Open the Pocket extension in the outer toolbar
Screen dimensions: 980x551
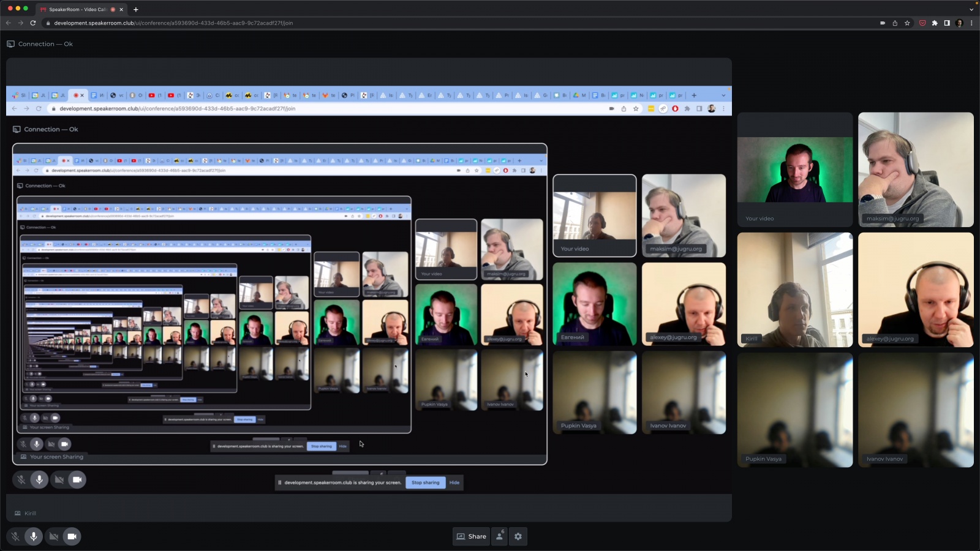point(922,23)
